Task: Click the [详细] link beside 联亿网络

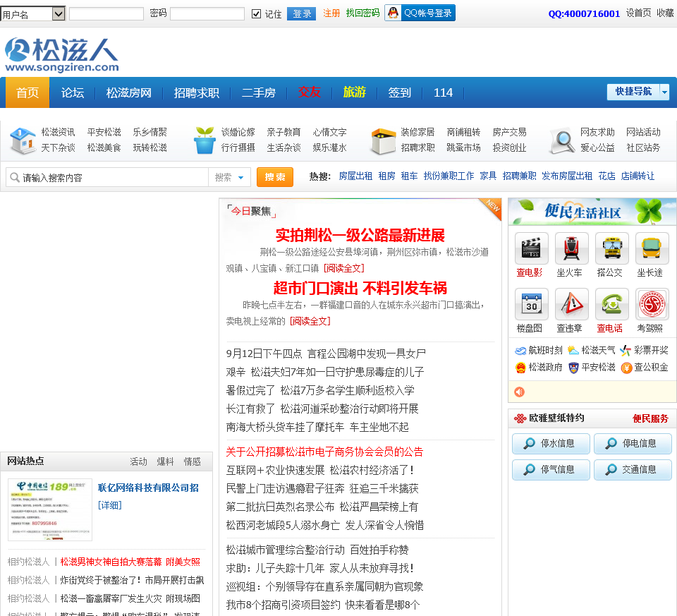Action: click(110, 505)
